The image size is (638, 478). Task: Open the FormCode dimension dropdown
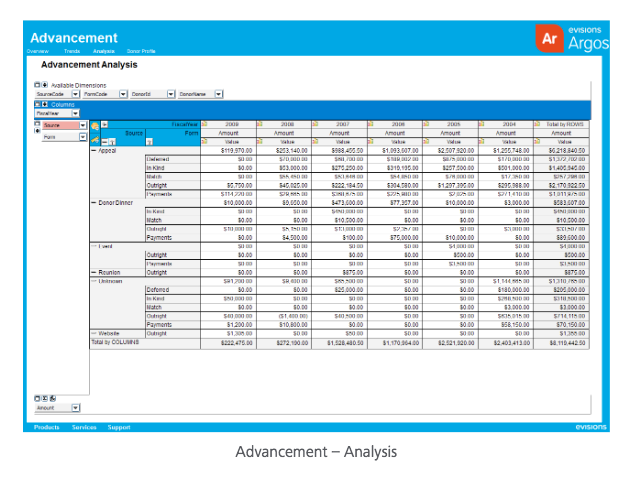click(123, 94)
